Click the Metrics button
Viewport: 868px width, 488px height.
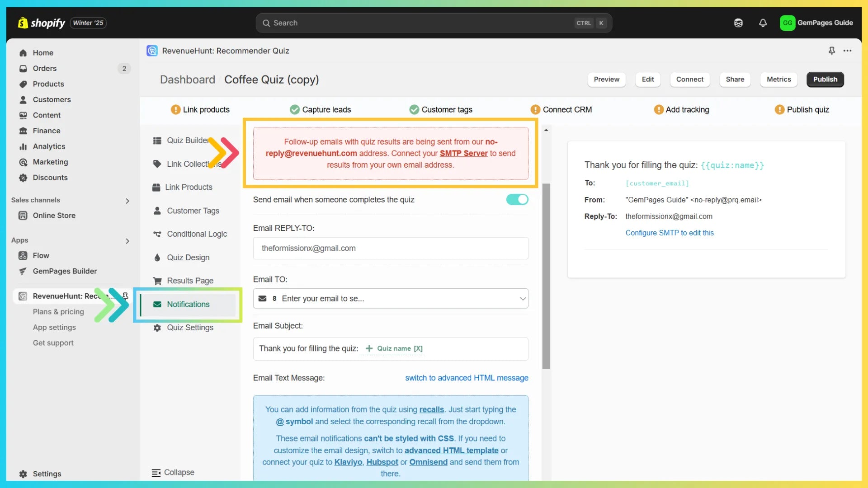tap(779, 79)
